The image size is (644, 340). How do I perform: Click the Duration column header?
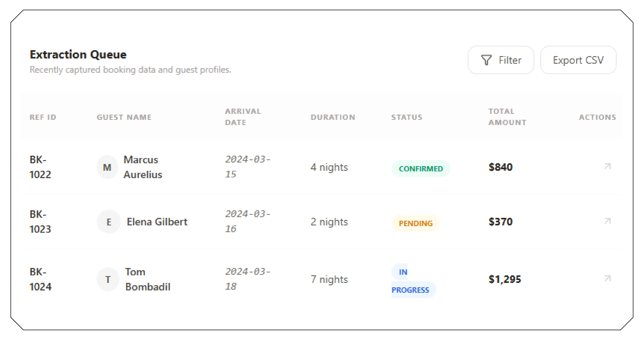coord(333,117)
